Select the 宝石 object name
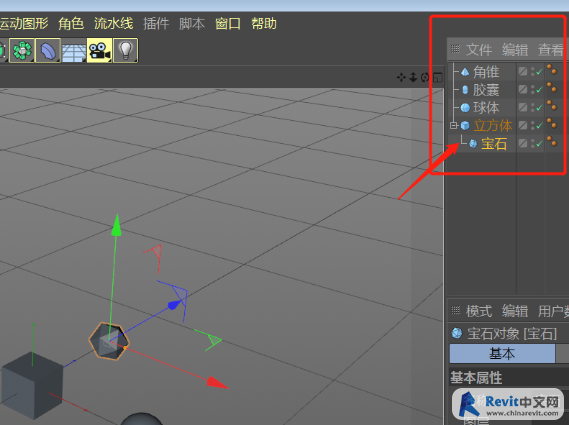This screenshot has height=425, width=569. coord(494,144)
